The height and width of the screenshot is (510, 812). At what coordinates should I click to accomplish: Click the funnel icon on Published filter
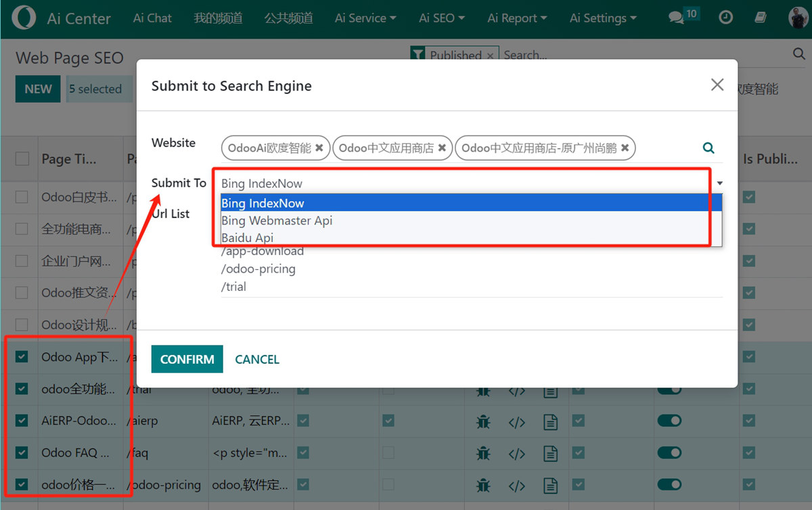pyautogui.click(x=418, y=55)
